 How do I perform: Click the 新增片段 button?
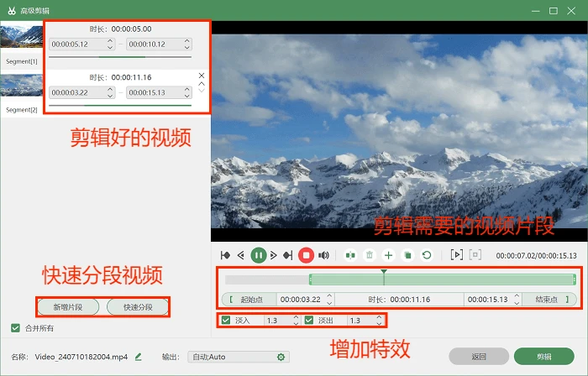coord(68,307)
